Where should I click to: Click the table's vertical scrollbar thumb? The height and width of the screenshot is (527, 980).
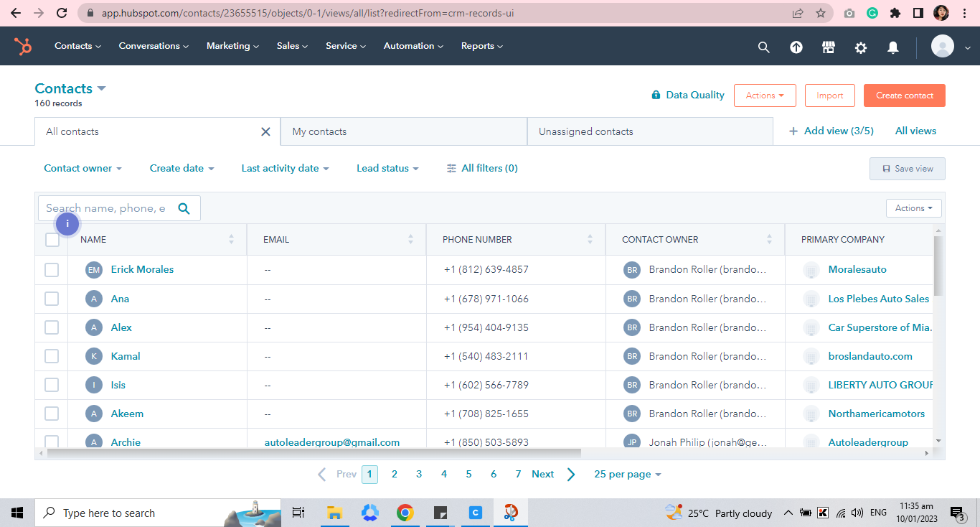[938, 266]
